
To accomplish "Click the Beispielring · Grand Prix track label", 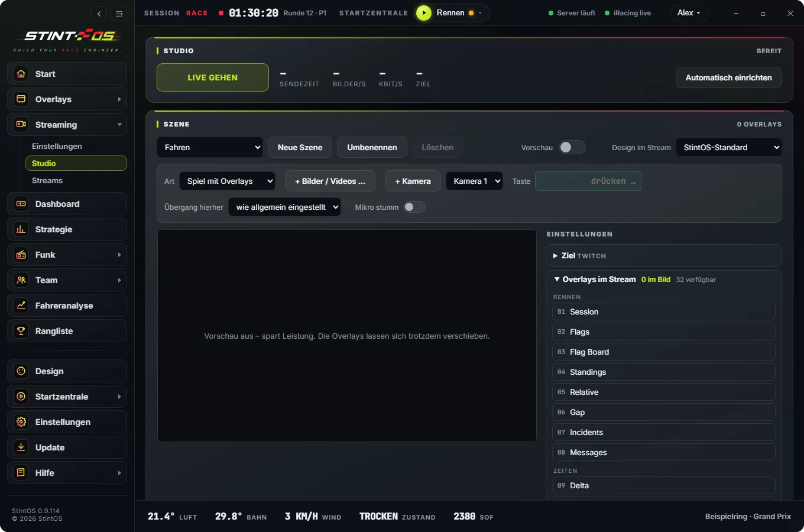I will (748, 516).
